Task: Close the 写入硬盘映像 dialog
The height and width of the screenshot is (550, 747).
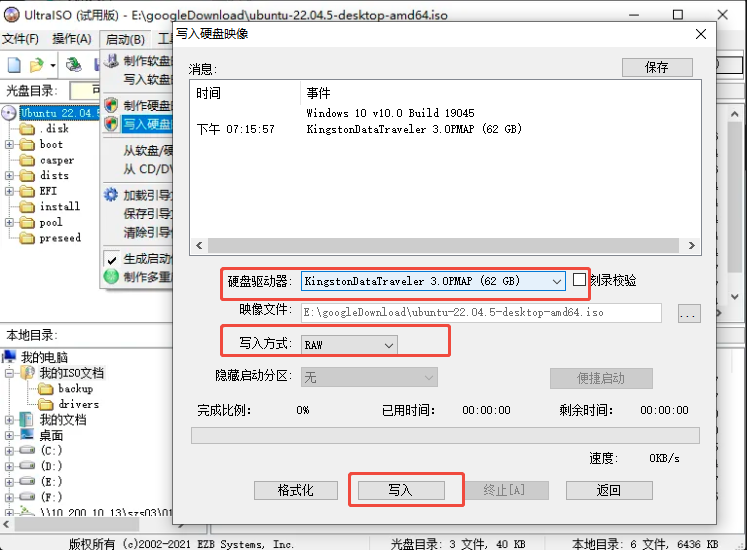Action: (701, 34)
